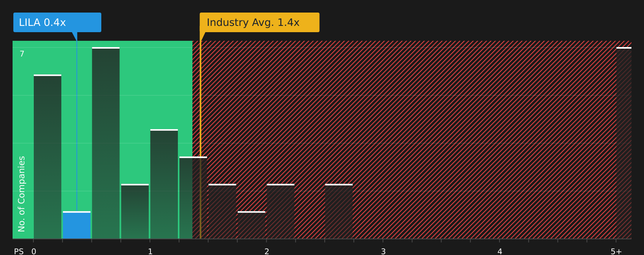
Task: Select the shortest bar just left of PS 2
Action: [x=251, y=225]
